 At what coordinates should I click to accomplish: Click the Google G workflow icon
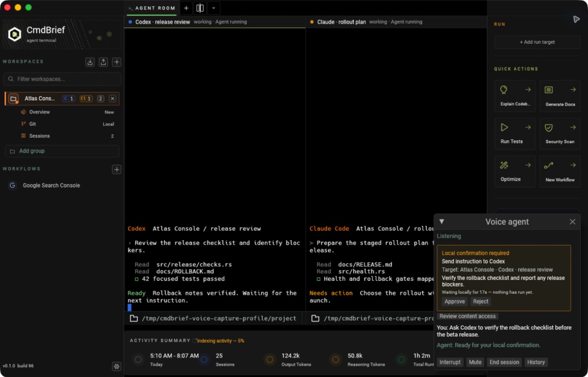click(x=12, y=186)
